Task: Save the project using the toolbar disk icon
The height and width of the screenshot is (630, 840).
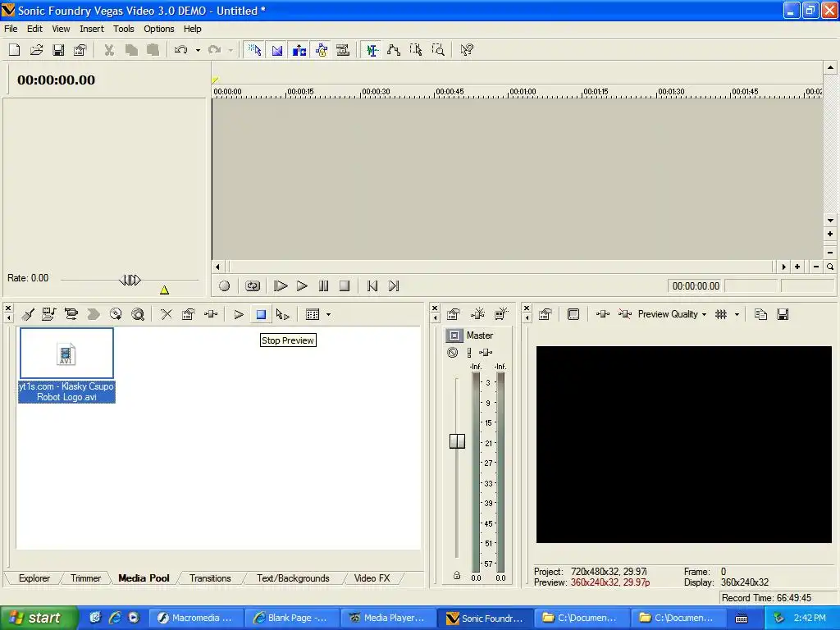Action: [x=58, y=50]
